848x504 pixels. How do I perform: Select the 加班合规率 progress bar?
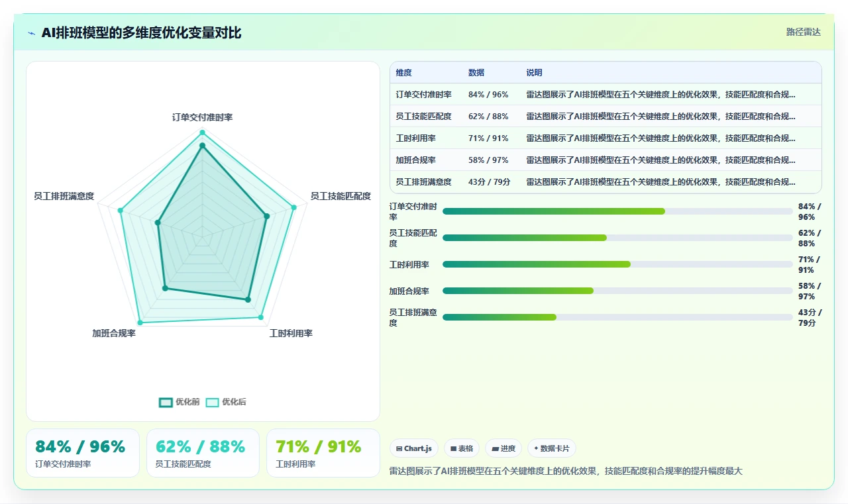tap(617, 291)
